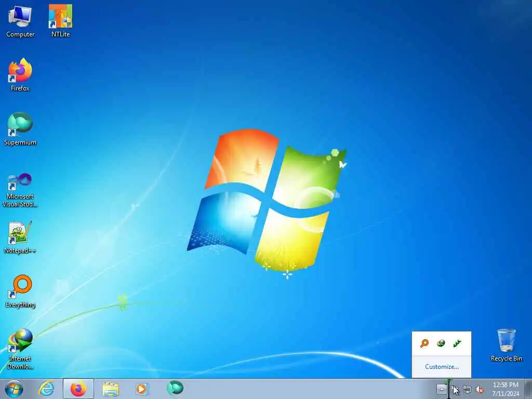Collapse the hidden tray icons arrow

pyautogui.click(x=442, y=389)
